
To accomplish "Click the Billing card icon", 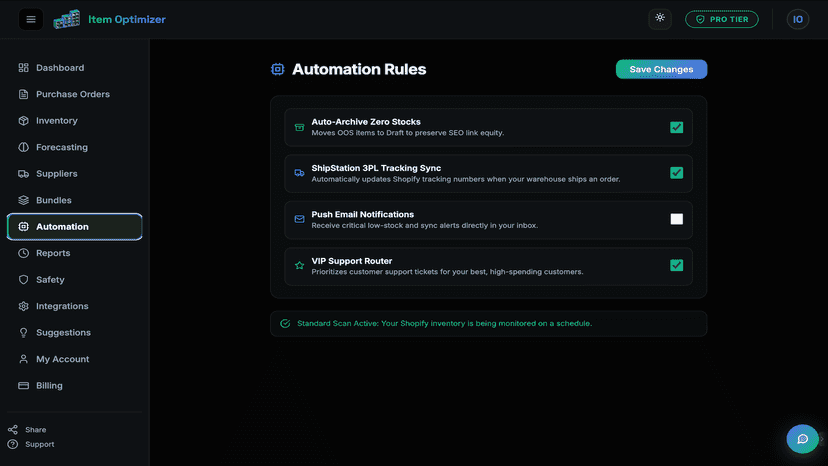I will pos(23,385).
